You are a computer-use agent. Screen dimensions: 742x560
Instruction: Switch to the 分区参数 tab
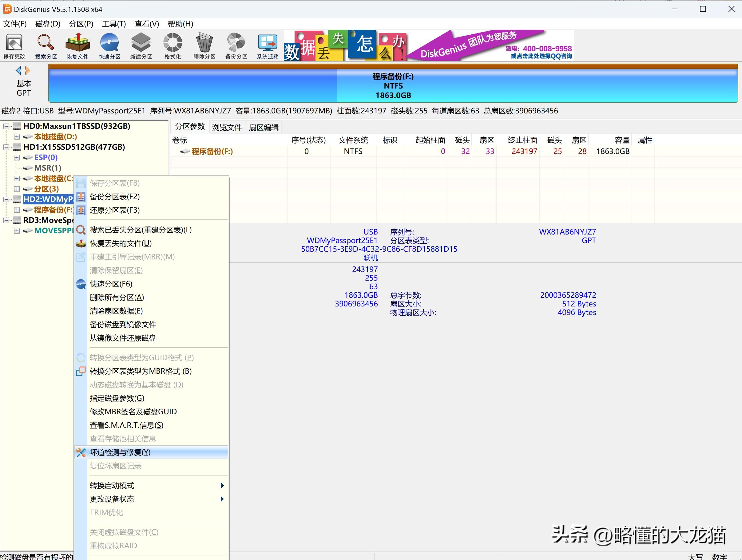point(190,126)
